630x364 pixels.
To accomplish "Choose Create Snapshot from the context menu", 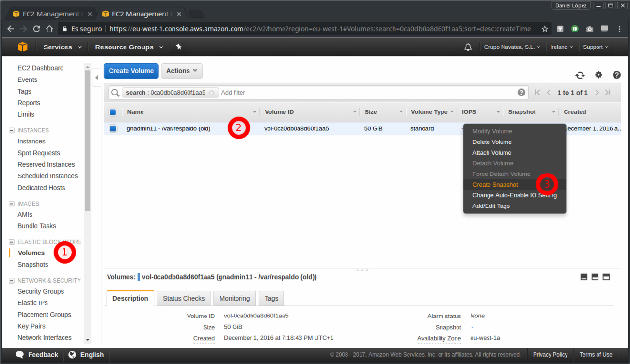I will coord(495,185).
